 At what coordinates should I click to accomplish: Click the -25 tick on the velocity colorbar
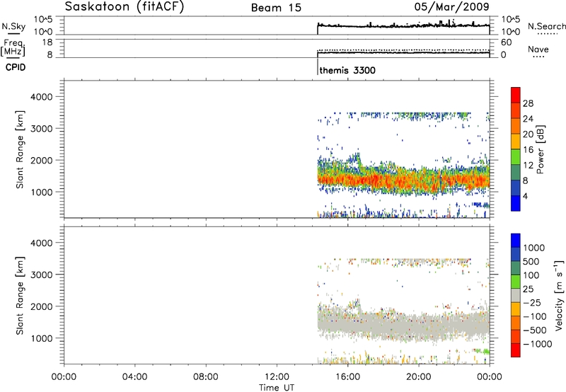[x=532, y=302]
